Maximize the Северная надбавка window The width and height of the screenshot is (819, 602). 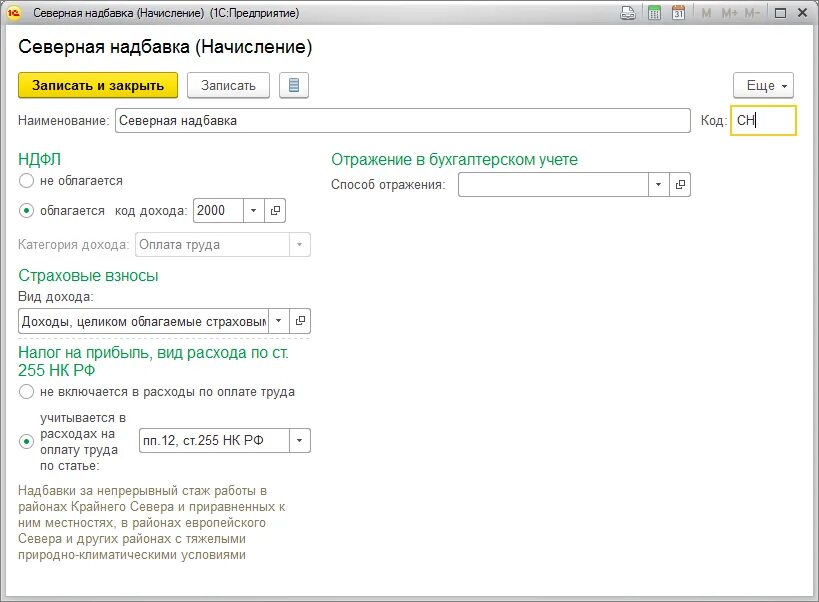[x=780, y=13]
